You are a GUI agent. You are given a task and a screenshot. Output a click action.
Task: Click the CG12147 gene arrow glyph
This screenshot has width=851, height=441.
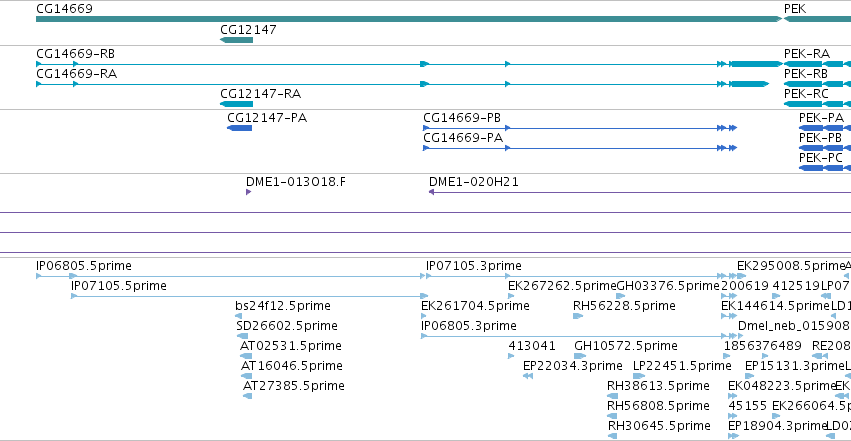[x=236, y=40]
